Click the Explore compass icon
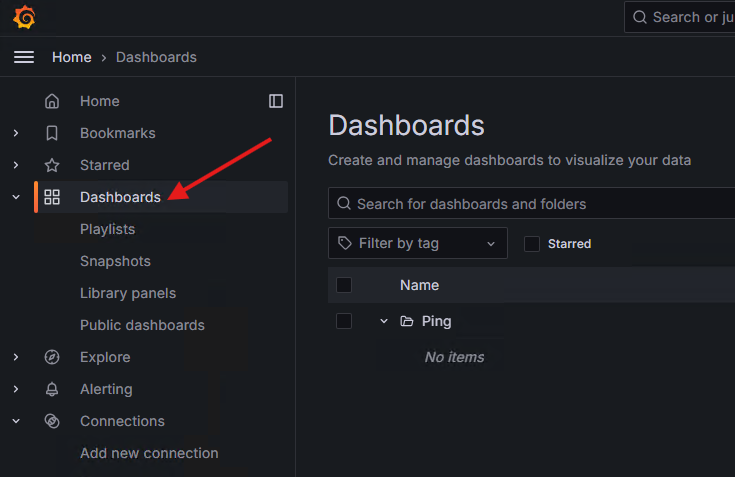This screenshot has width=735, height=477. click(x=53, y=357)
